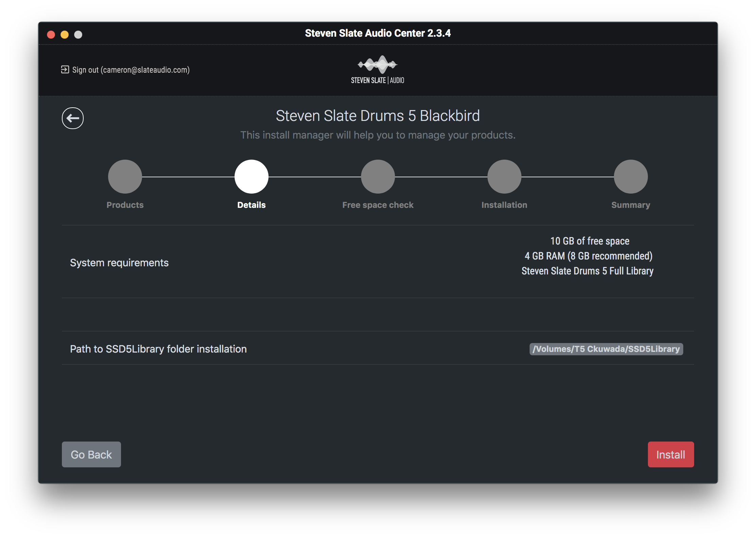This screenshot has height=538, width=756.
Task: Click the System requirements label
Action: click(x=119, y=263)
